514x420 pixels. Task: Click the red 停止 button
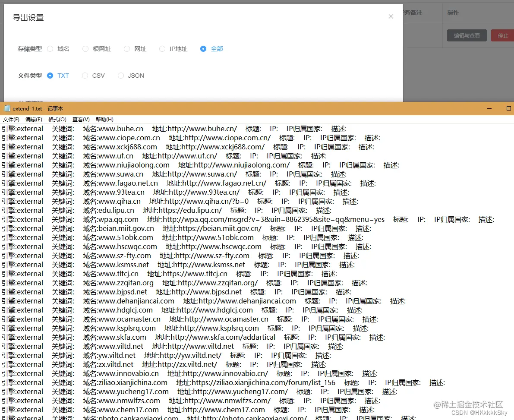click(502, 35)
